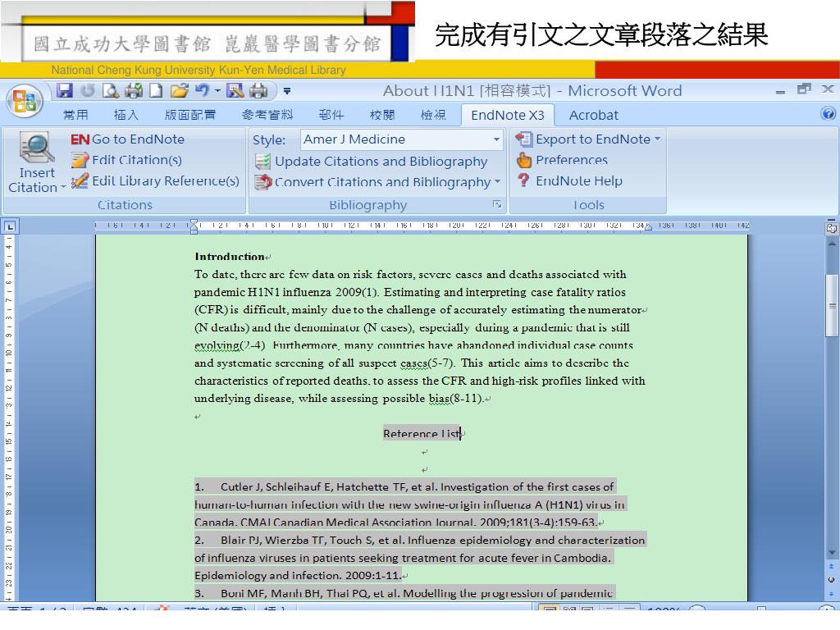Screen dimensions: 840x630
Task: Click Edit Citation(s) label
Action: (137, 160)
